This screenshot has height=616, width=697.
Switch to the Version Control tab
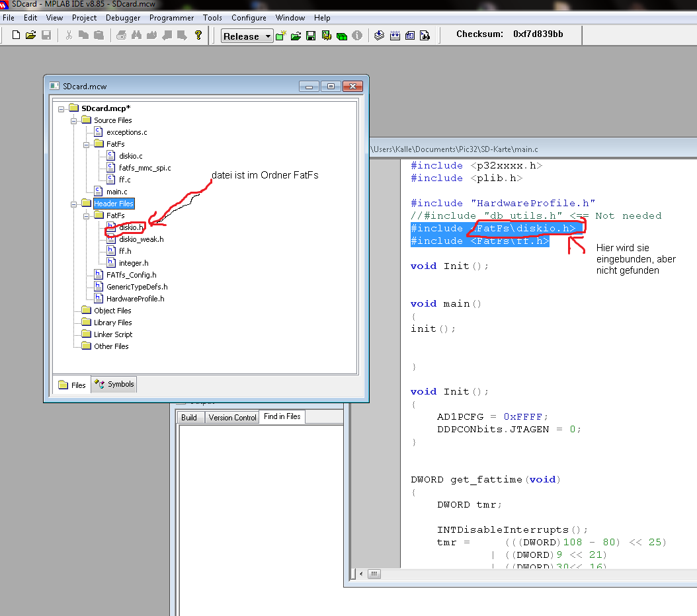point(232,417)
